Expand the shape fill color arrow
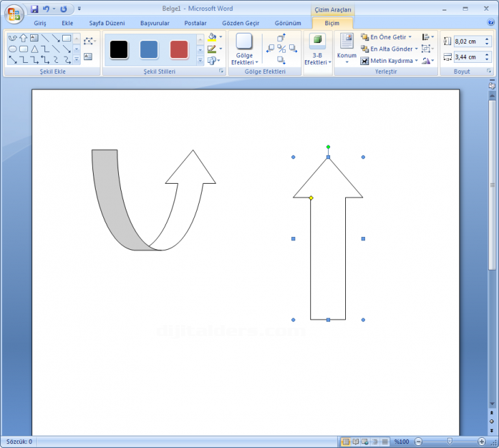The image size is (499, 448). pos(221,37)
